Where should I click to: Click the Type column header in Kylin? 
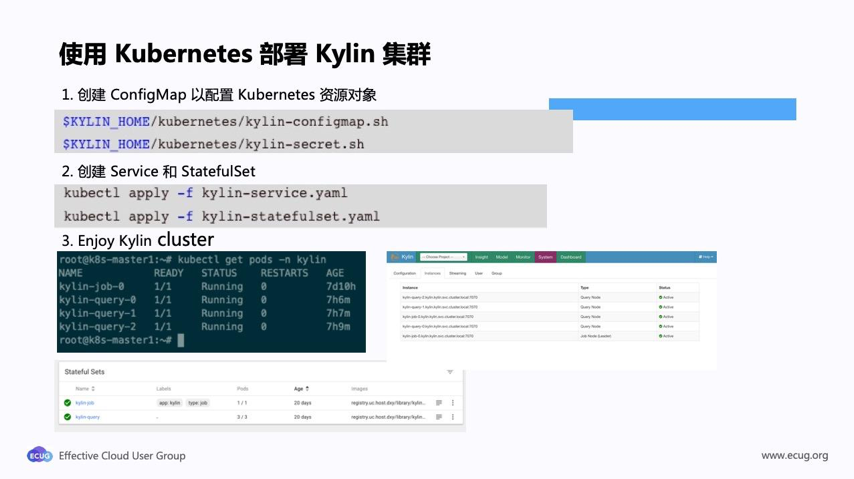tap(584, 287)
